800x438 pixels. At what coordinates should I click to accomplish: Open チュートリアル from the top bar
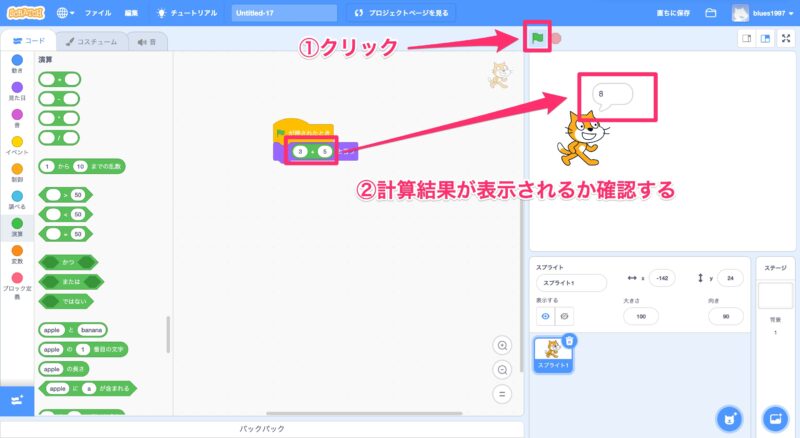pyautogui.click(x=188, y=14)
